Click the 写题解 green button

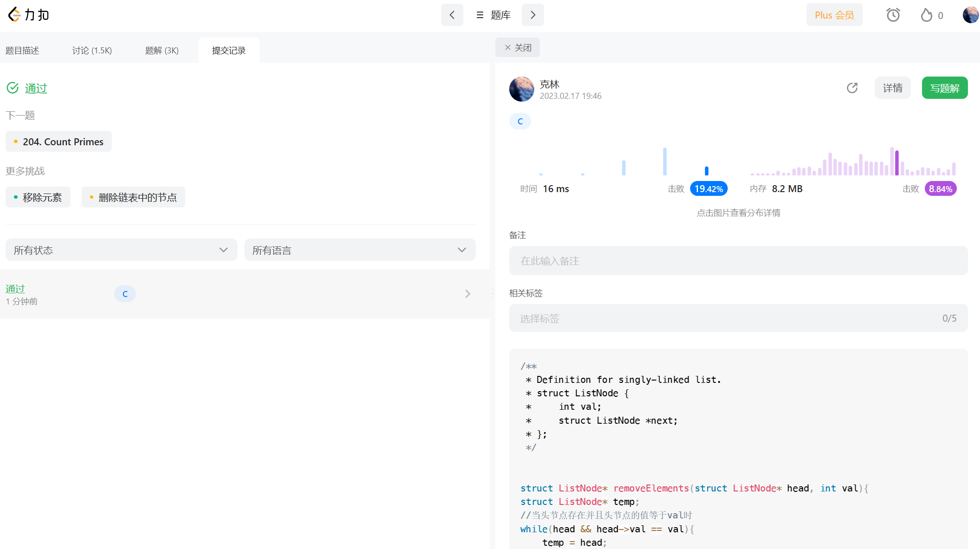click(x=944, y=88)
